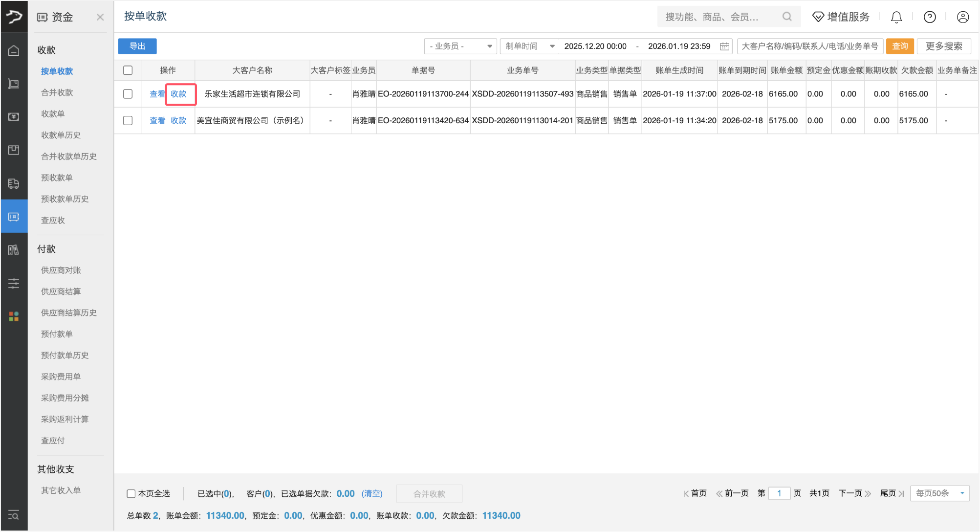Expand the 制单时间 dropdown
This screenshot has height=532, width=980.
530,46
